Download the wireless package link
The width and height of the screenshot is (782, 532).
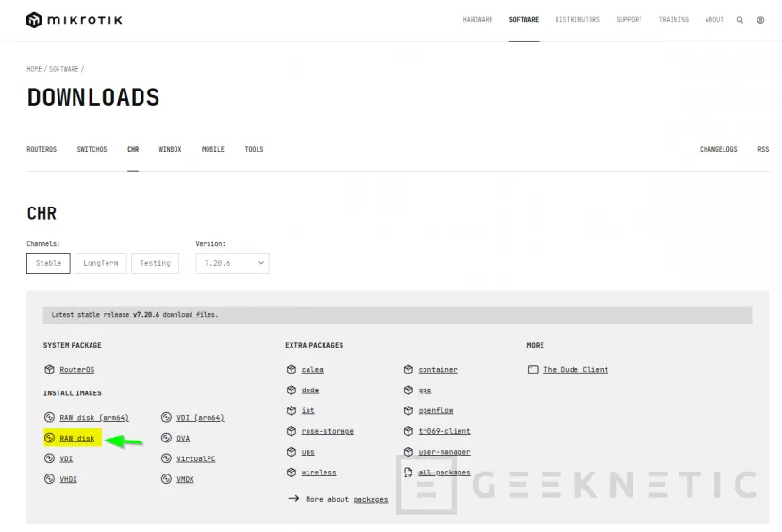[319, 473]
